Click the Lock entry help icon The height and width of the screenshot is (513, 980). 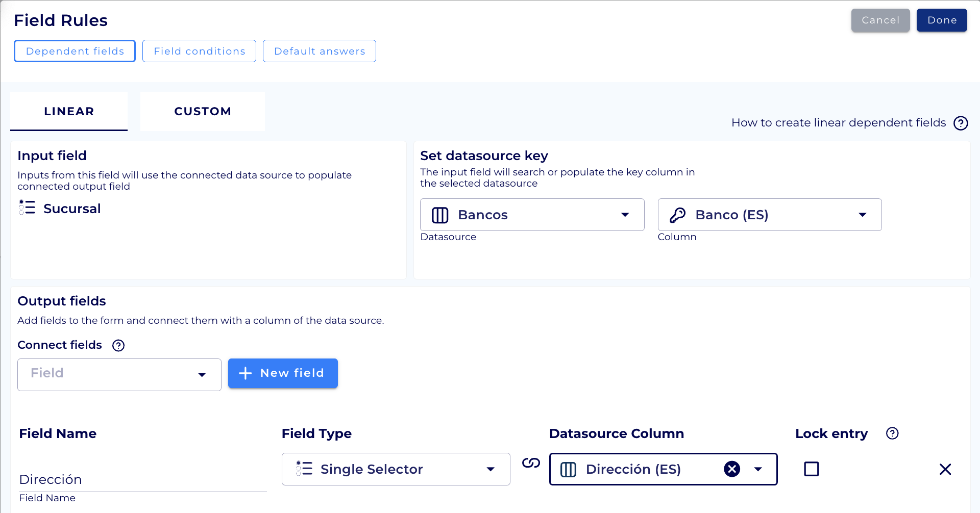[x=892, y=433]
